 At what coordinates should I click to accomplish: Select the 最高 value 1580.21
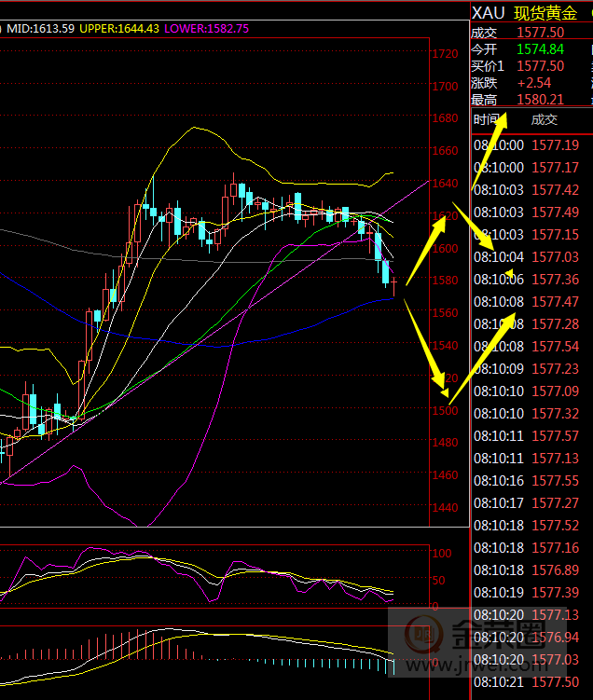pos(541,100)
